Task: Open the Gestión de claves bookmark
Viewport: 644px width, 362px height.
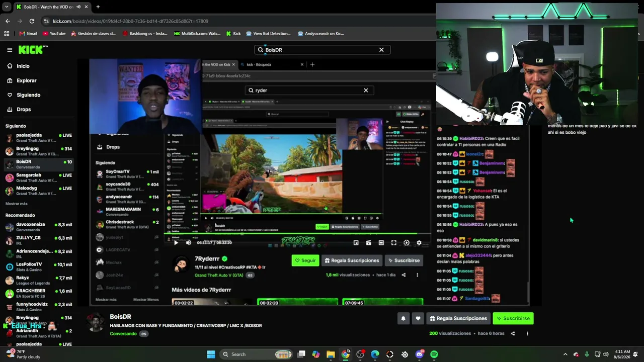Action: point(93,34)
